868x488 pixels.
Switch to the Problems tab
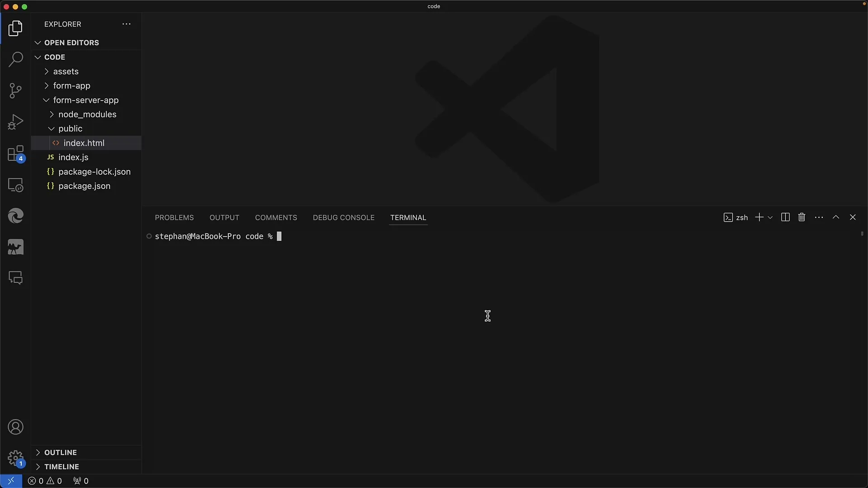pos(174,217)
